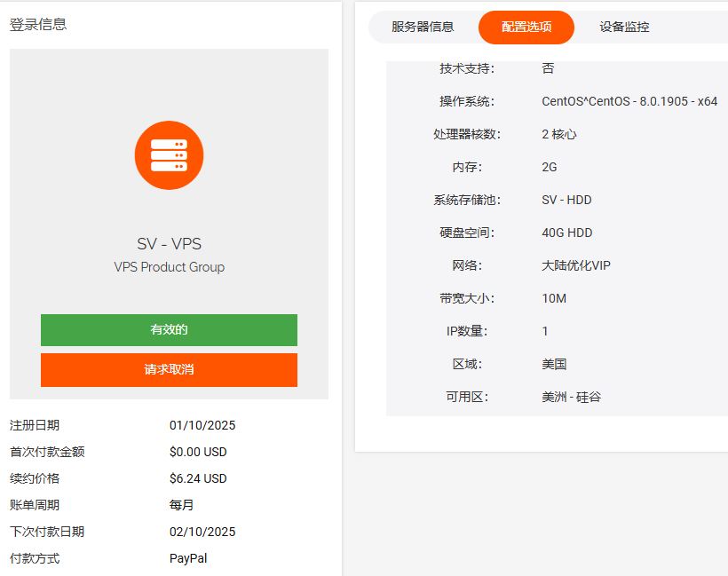Click the green 有效的 status button
The width and height of the screenshot is (728, 576).
pos(169,330)
